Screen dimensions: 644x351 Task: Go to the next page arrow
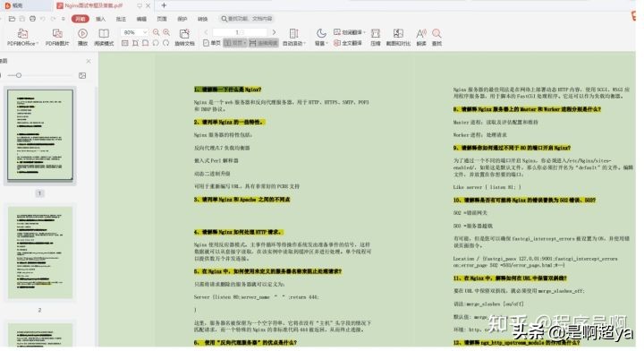coord(274,32)
